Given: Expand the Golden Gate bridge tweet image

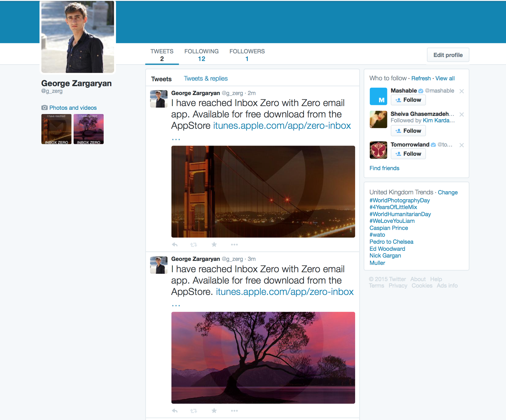Looking at the screenshot, I should (x=263, y=192).
